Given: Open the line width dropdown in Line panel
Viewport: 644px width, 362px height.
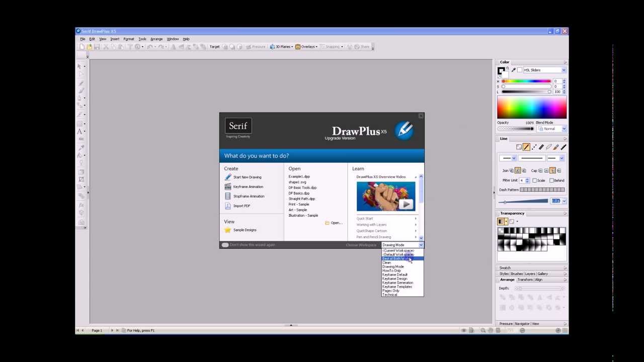Looking at the screenshot, I should [563, 201].
